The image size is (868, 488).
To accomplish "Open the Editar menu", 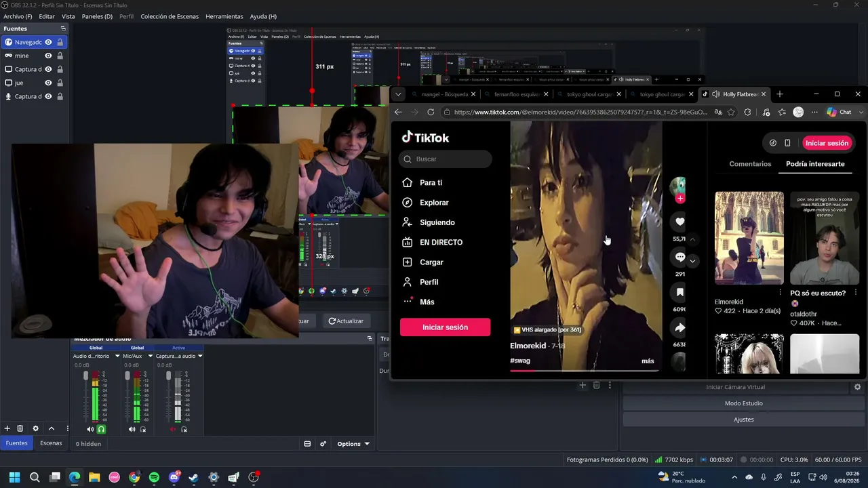I will (x=47, y=16).
